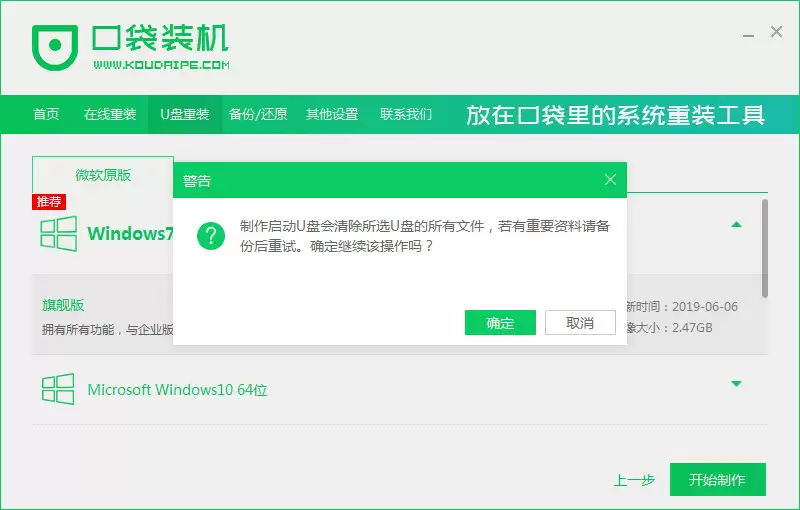This screenshot has width=800, height=510.
Task: Close the 警告 dialog with X
Action: pyautogui.click(x=610, y=180)
